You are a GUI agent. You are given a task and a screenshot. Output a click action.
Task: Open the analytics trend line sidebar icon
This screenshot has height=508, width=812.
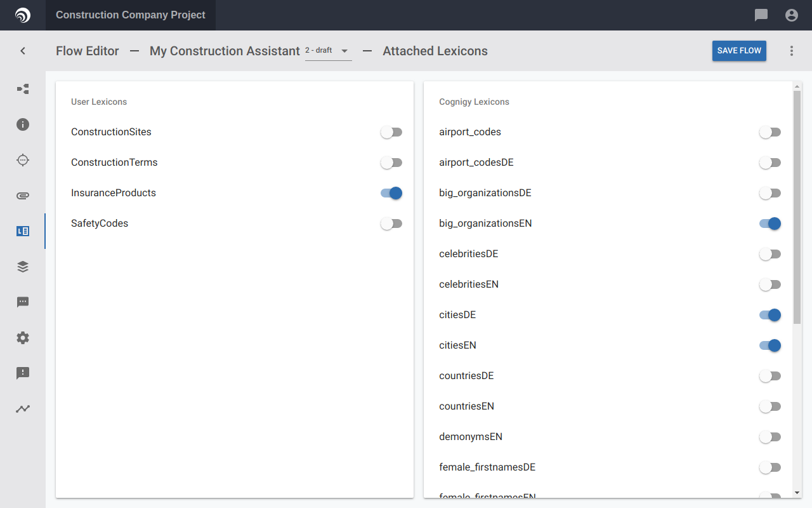23,409
